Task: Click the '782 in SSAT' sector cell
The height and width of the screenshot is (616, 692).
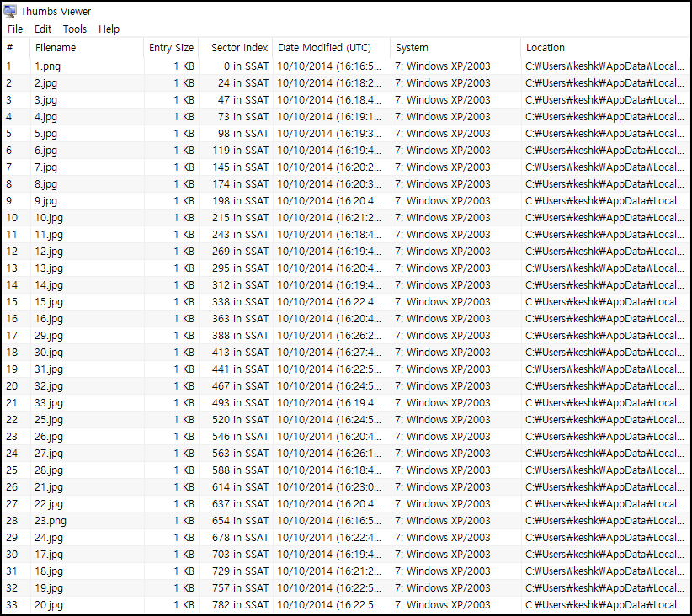Action: tap(240, 604)
